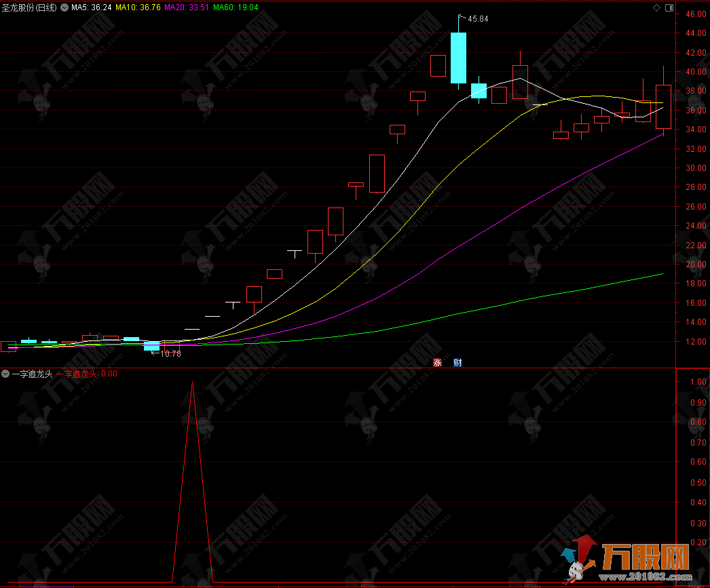Click the red 涨 marker icon
This screenshot has height=588, width=710.
437,362
